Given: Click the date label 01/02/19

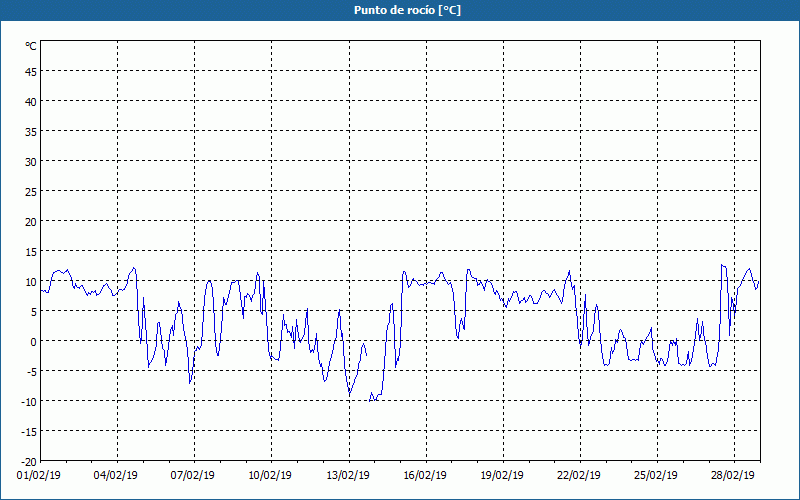Looking at the screenshot, I should click(x=39, y=476).
